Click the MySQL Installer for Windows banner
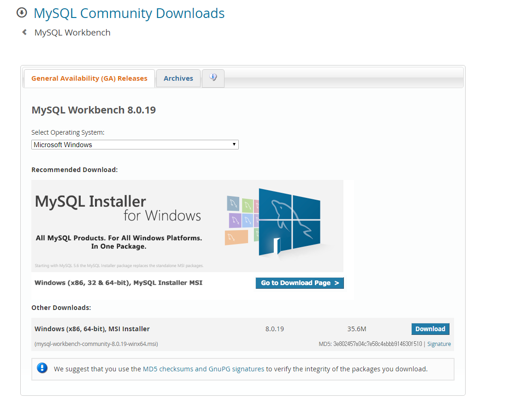Screen dimensions: 532x399 [187, 226]
